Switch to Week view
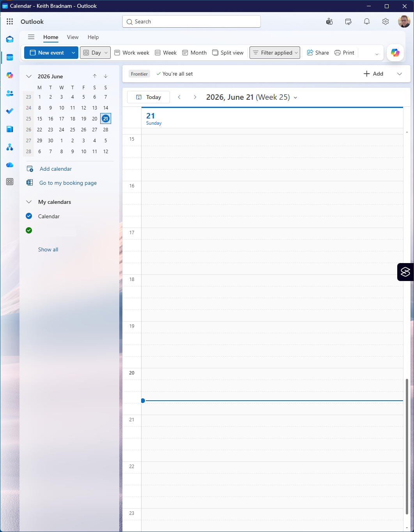The width and height of the screenshot is (414, 532). click(x=166, y=53)
